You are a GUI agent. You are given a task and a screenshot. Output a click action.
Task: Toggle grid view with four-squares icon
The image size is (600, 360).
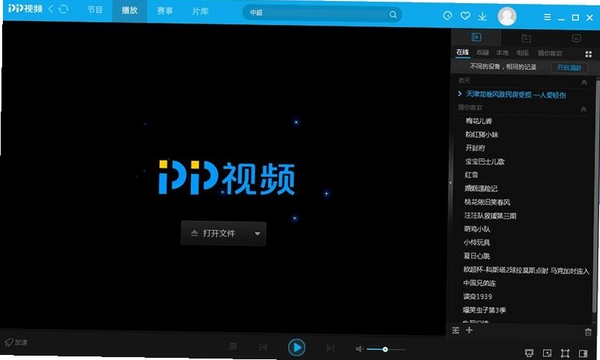click(588, 54)
